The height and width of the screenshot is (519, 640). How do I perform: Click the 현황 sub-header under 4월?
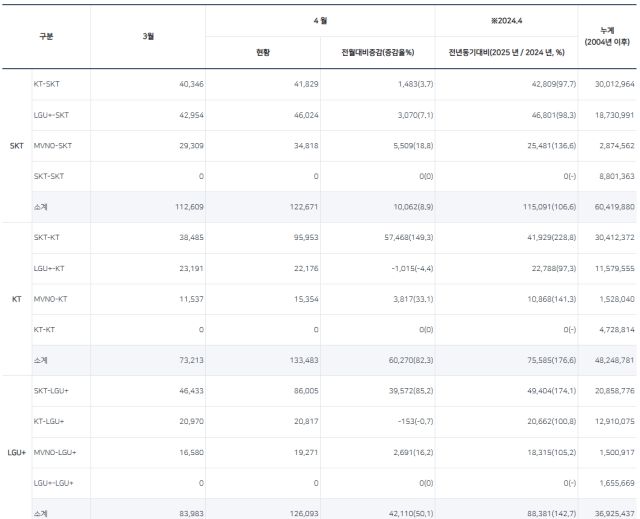click(263, 52)
